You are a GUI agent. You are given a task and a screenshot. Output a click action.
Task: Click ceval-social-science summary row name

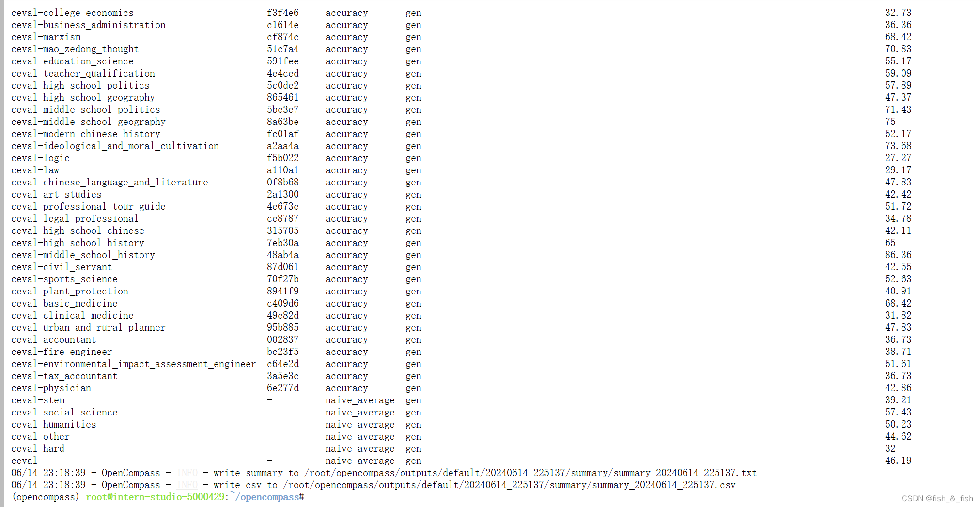tap(64, 413)
